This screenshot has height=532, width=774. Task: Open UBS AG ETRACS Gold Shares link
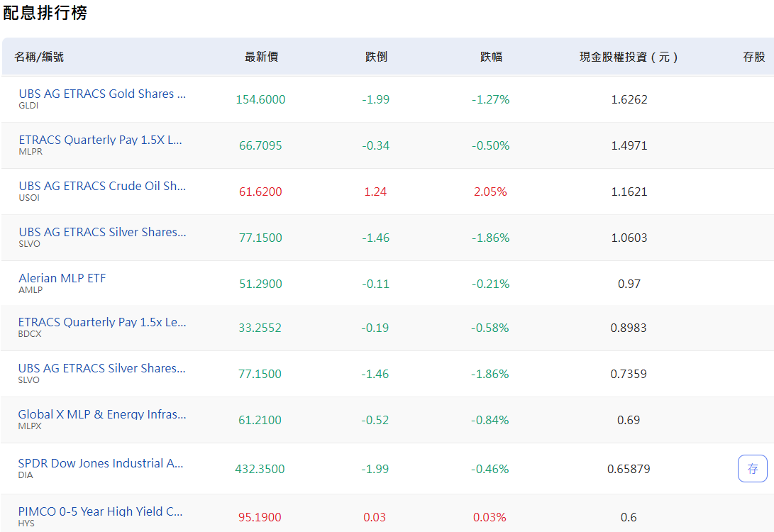(102, 94)
